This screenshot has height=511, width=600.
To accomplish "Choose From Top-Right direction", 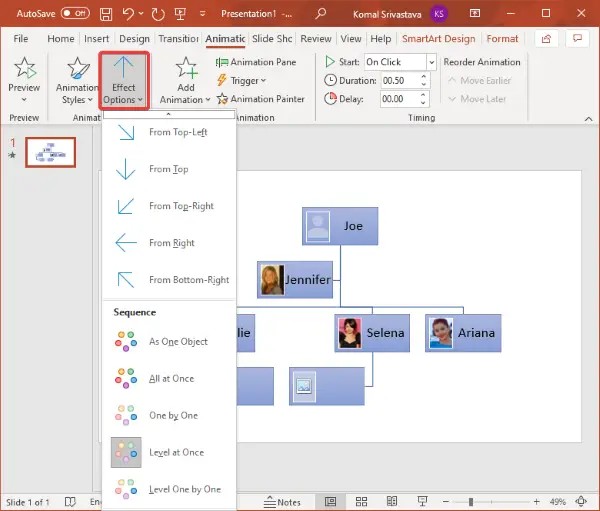I will click(169, 206).
